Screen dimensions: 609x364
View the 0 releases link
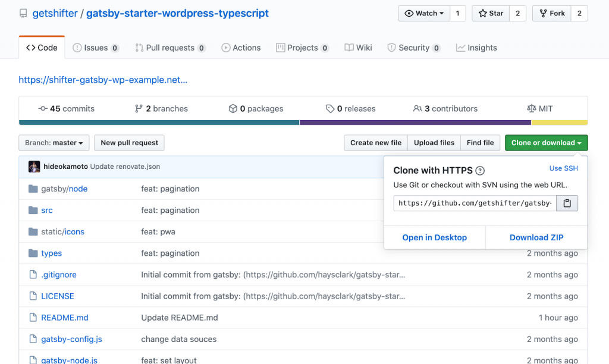(x=351, y=109)
